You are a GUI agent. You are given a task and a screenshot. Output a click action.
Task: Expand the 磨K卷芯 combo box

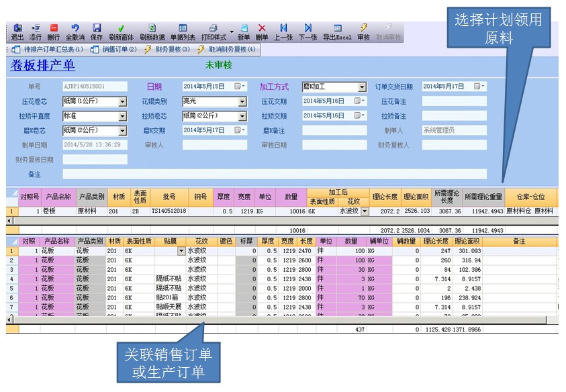pyautogui.click(x=123, y=131)
